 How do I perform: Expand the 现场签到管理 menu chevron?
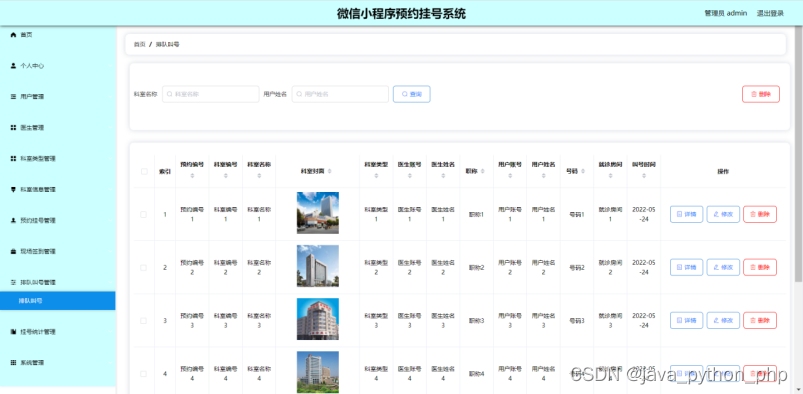pos(110,251)
